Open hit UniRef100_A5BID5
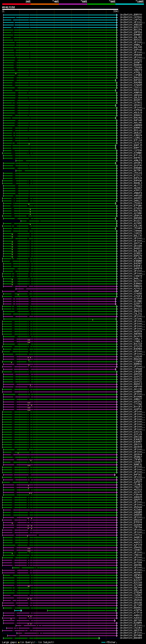This screenshot has width=146, height=644. point(131,25)
